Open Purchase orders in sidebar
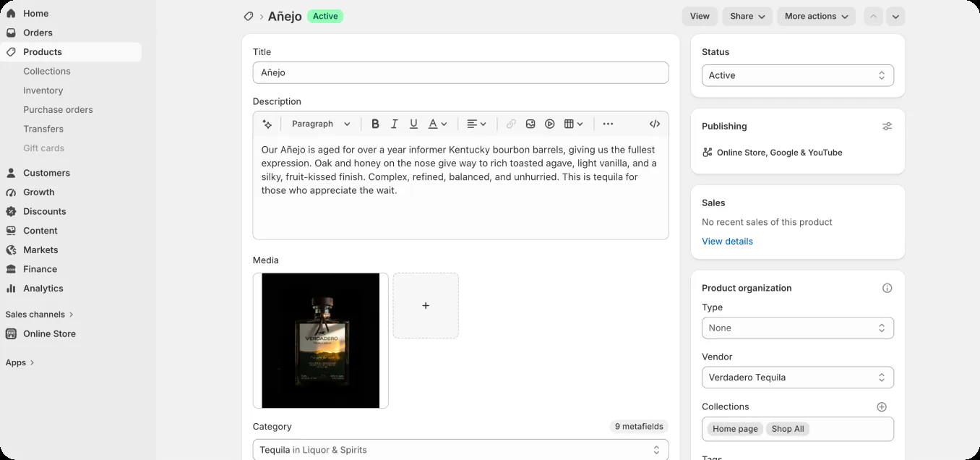This screenshot has height=460, width=980. click(58, 110)
